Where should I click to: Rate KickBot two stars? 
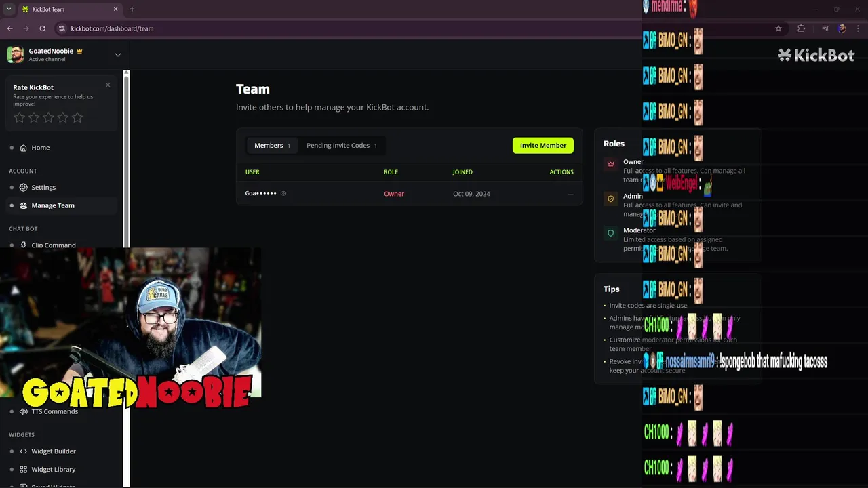click(34, 117)
